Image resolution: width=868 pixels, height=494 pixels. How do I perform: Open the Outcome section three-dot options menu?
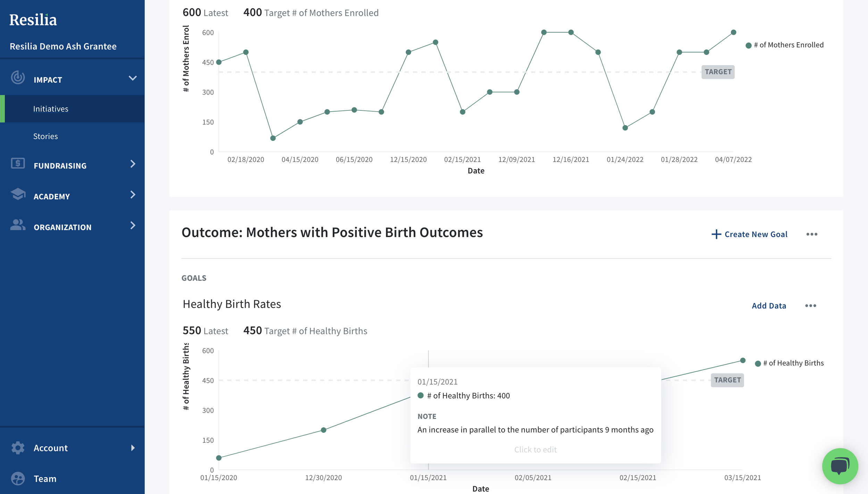[x=811, y=234]
